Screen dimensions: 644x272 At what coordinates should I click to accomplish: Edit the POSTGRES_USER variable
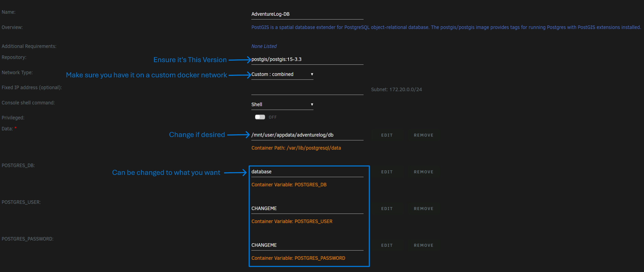(x=387, y=209)
